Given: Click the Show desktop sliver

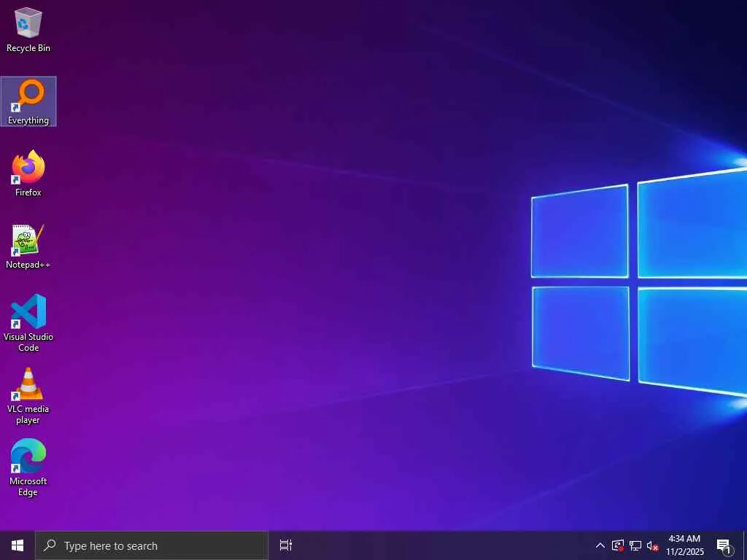Looking at the screenshot, I should click(745, 545).
